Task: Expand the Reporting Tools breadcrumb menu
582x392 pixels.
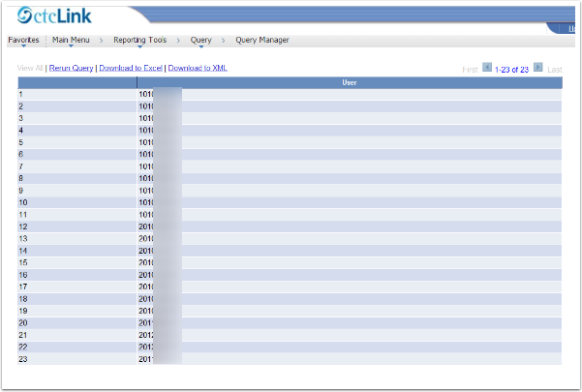Action: click(140, 40)
